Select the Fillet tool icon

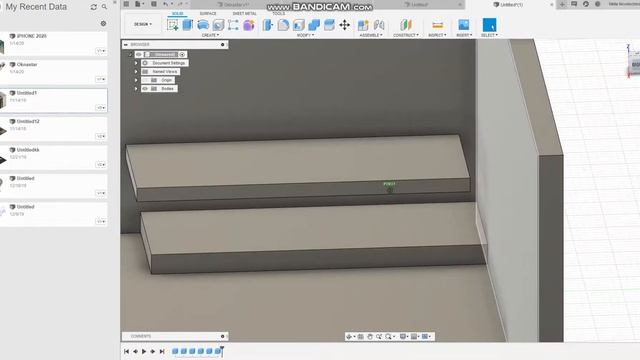[x=283, y=25]
